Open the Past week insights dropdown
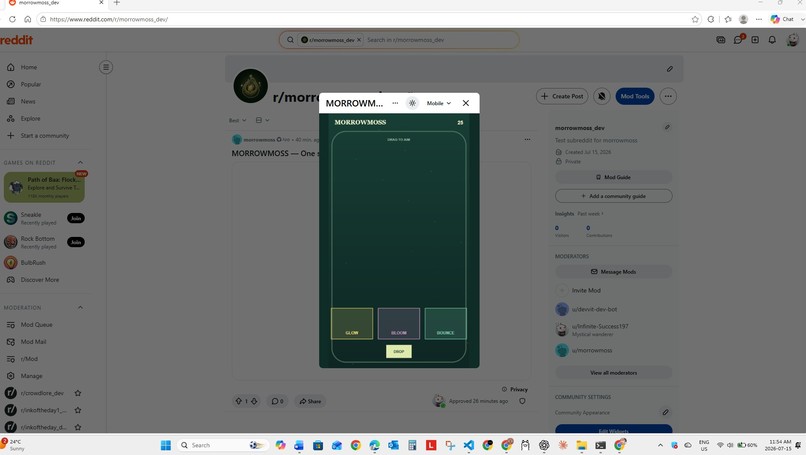 coord(591,213)
